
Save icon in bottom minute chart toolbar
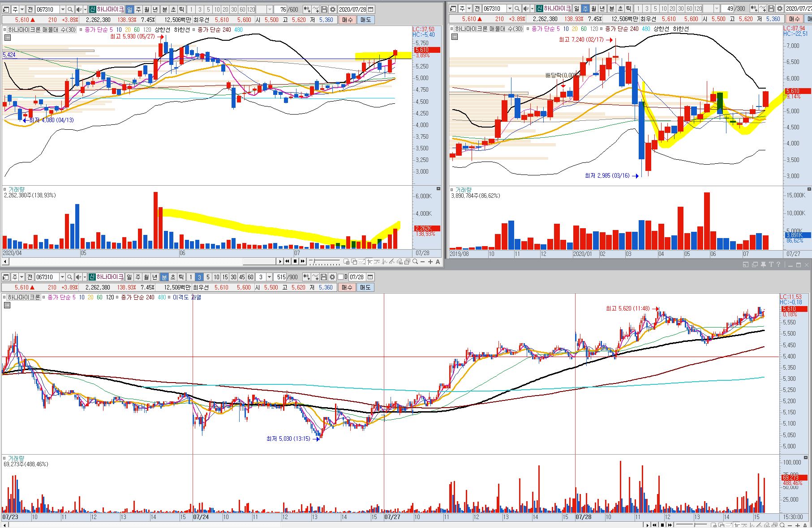tap(324, 277)
